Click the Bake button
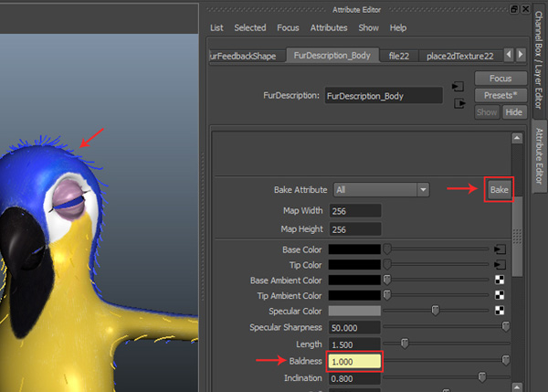Image resolution: width=548 pixels, height=392 pixels. click(x=499, y=189)
